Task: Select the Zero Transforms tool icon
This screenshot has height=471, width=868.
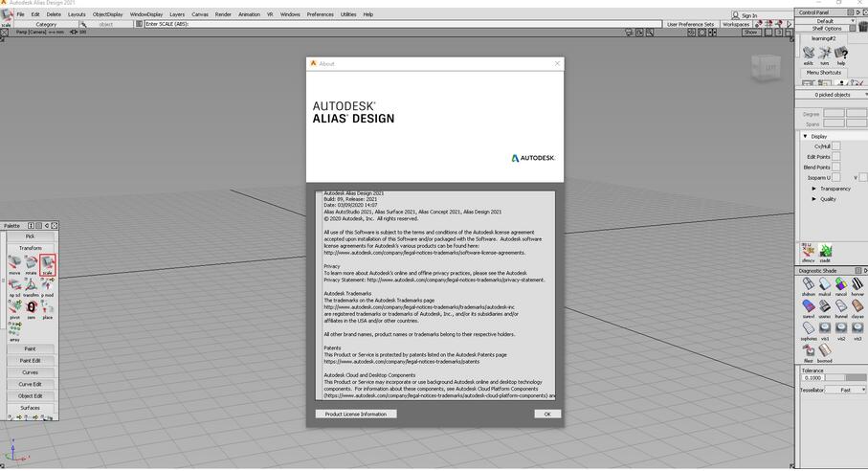Action: (31, 309)
